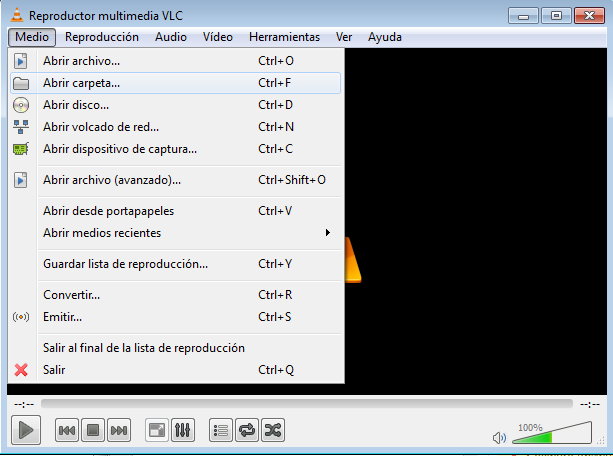
Task: Minimize the VLC window
Action: [523, 16]
